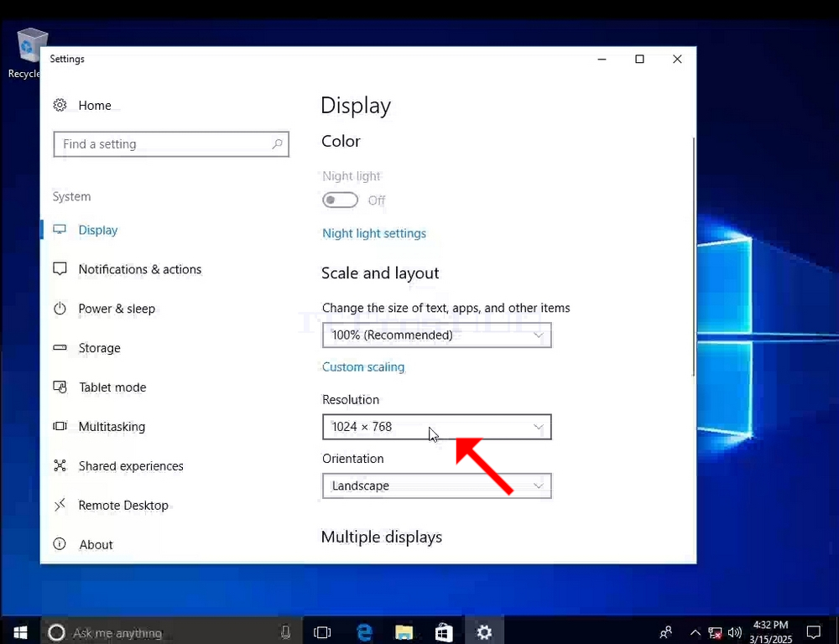This screenshot has width=839, height=644.
Task: Go to Notifications & actions settings
Action: click(139, 269)
